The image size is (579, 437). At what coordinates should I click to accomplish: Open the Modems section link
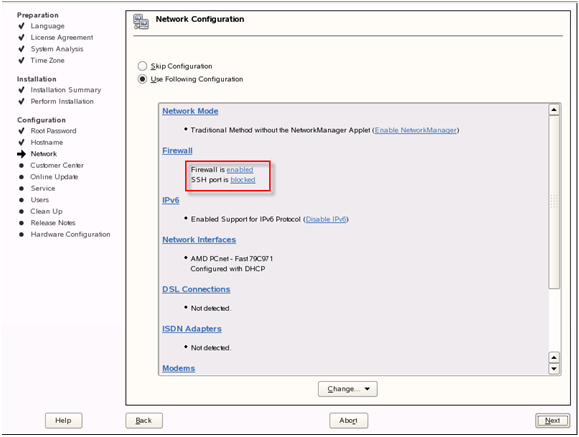pos(179,368)
